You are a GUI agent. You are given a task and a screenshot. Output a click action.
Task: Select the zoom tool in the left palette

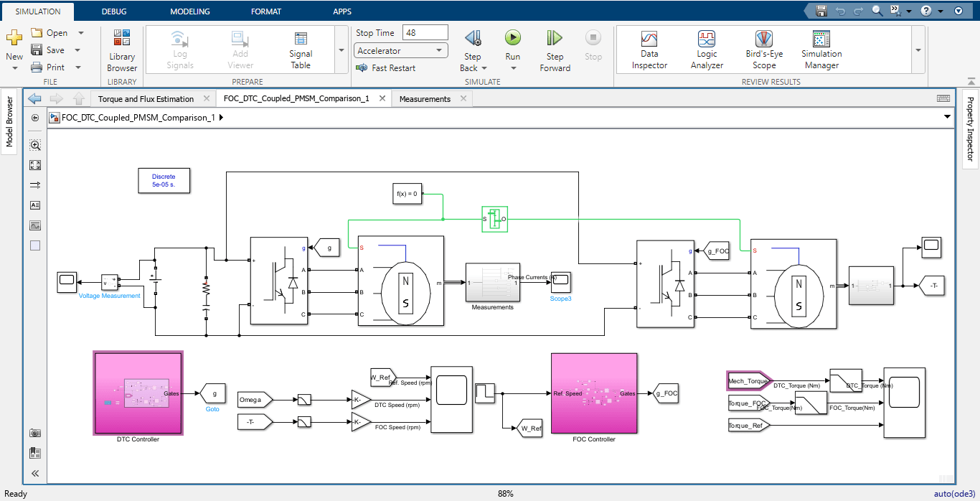(x=34, y=144)
